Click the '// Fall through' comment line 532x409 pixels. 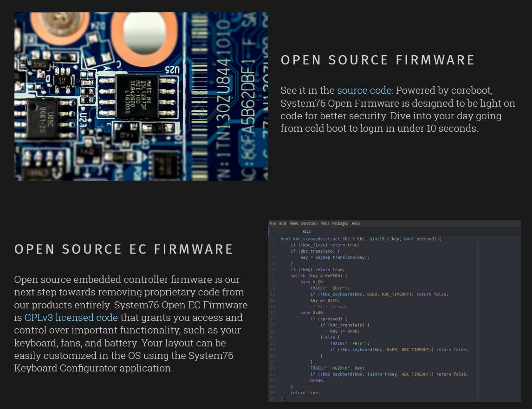click(x=329, y=307)
